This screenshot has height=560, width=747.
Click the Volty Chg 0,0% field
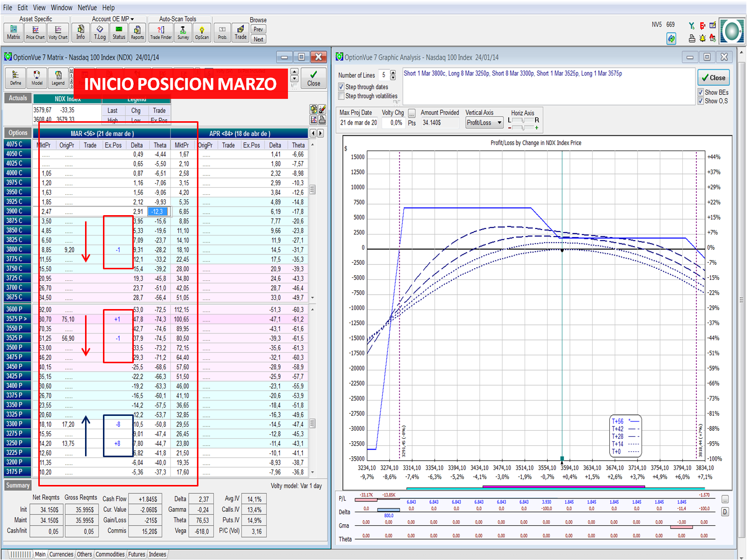pos(393,123)
